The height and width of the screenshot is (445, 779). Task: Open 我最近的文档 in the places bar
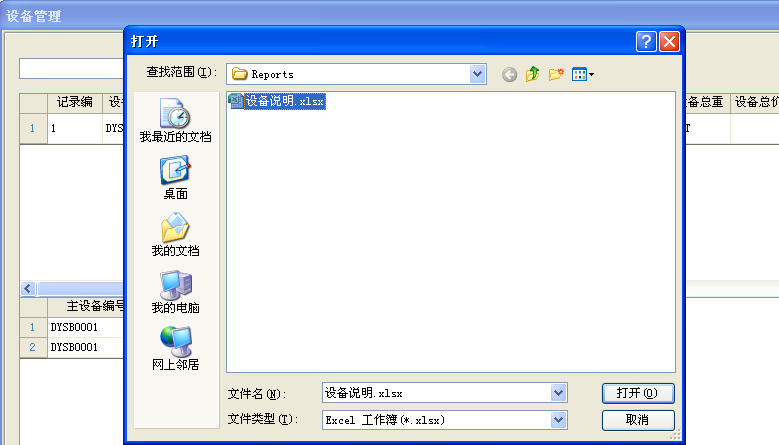click(175, 121)
